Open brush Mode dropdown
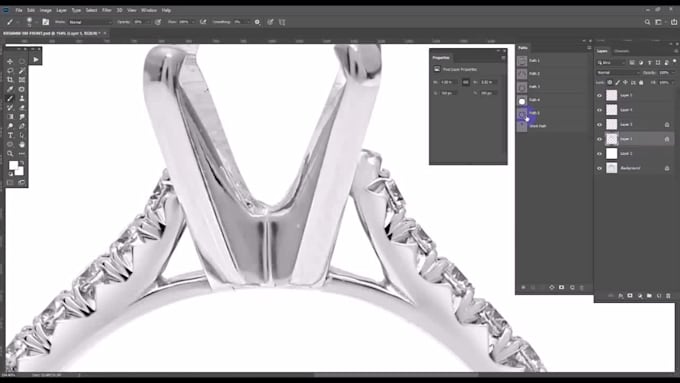The image size is (680, 383). tap(91, 22)
